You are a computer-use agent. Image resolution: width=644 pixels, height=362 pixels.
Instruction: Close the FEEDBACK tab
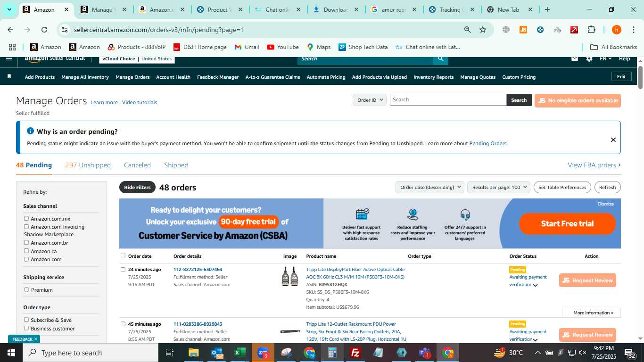(35, 339)
